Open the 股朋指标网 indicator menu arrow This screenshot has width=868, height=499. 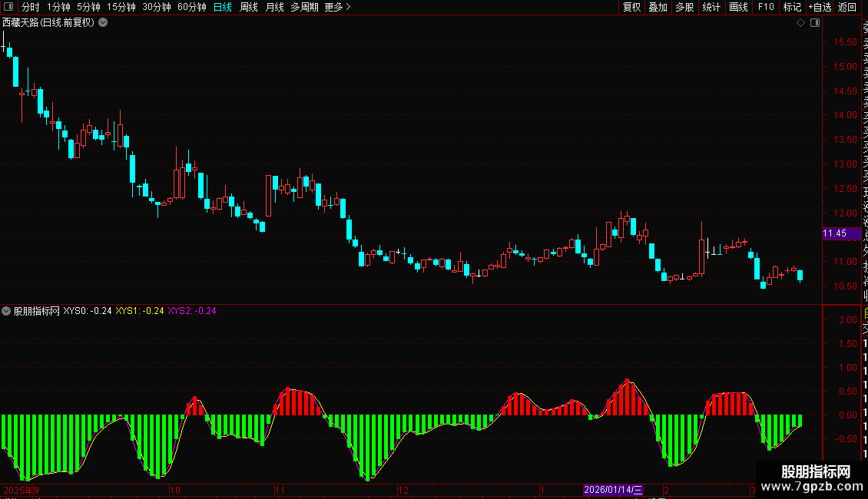[x=6, y=311]
